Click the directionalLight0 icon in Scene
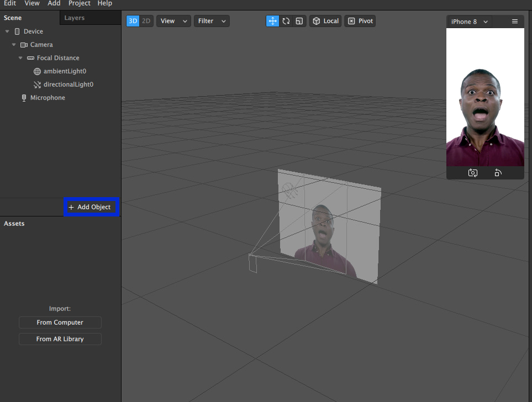This screenshot has height=402, width=532. click(x=37, y=84)
